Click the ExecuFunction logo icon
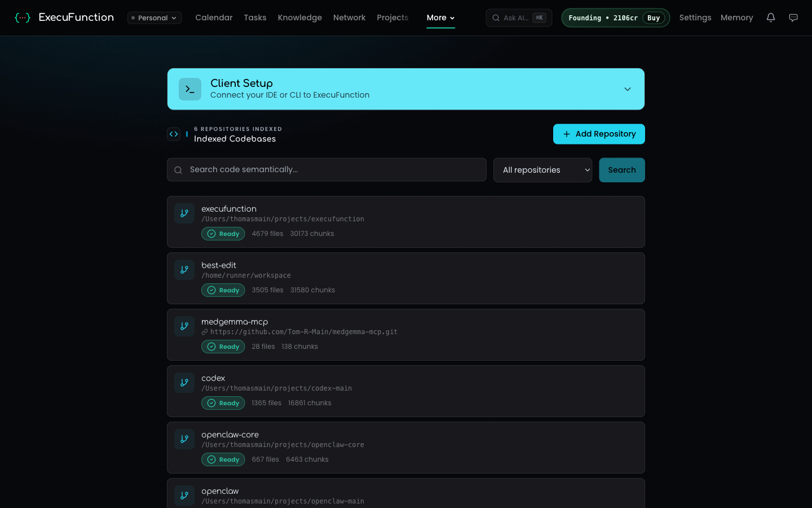 [x=23, y=17]
